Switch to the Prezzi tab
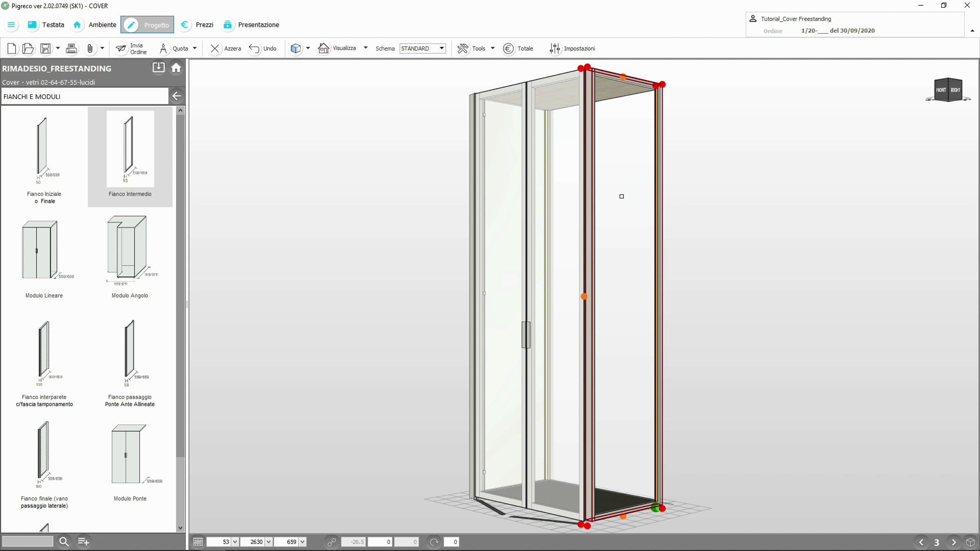This screenshot has width=980, height=551. [204, 25]
